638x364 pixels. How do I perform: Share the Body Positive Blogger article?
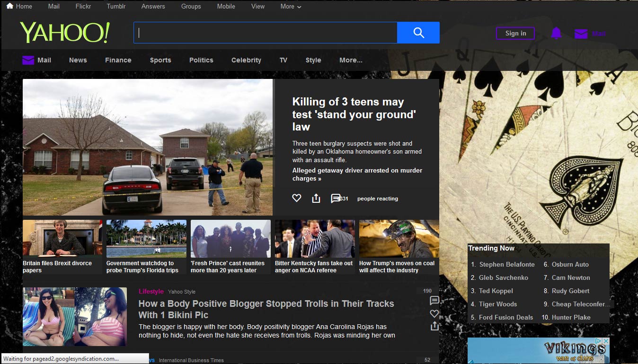434,326
